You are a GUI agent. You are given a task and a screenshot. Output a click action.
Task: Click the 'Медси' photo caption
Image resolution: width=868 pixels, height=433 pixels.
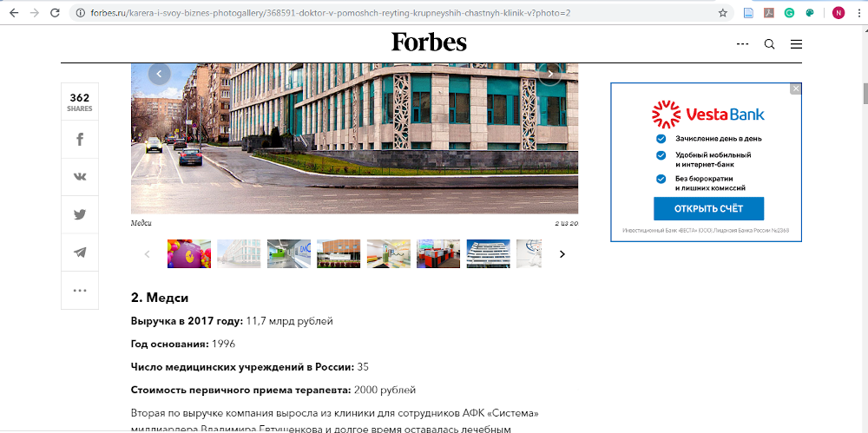point(141,223)
